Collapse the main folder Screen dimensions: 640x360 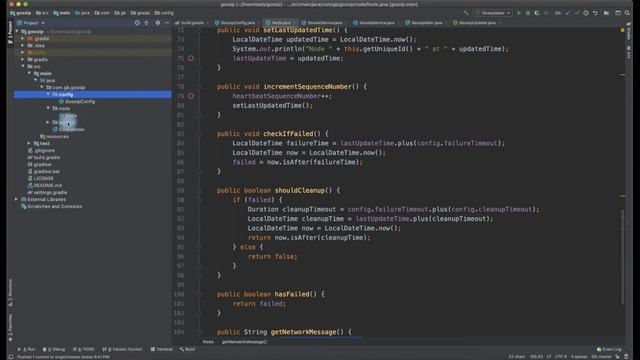[x=29, y=73]
